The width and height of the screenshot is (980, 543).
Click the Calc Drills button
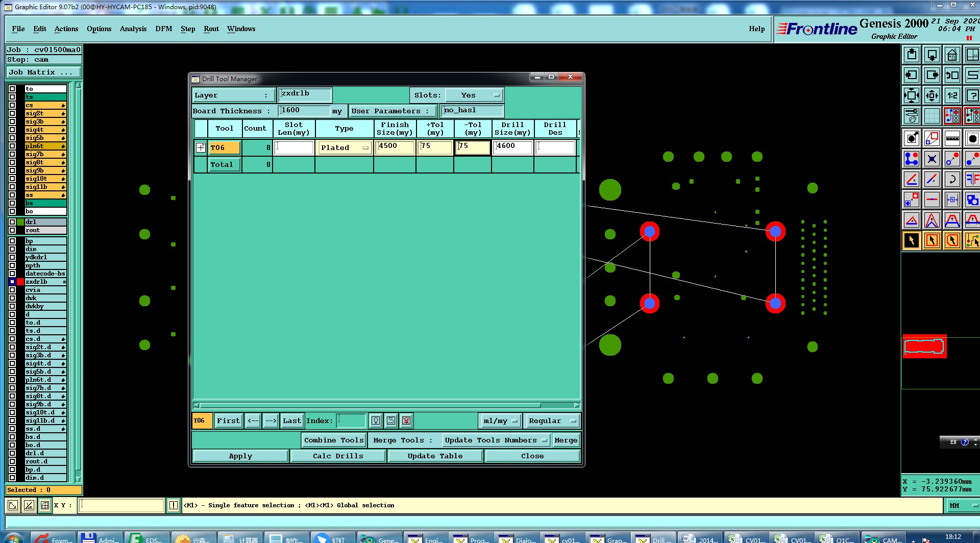point(338,456)
